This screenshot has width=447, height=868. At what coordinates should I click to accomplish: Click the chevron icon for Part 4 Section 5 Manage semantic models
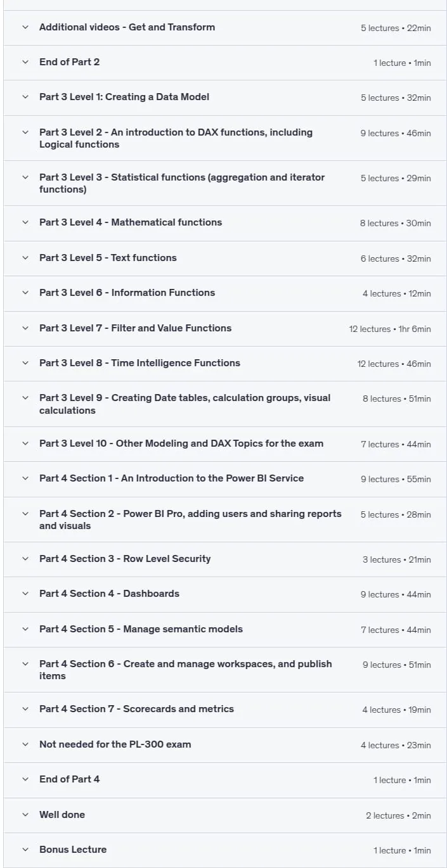pyautogui.click(x=25, y=629)
